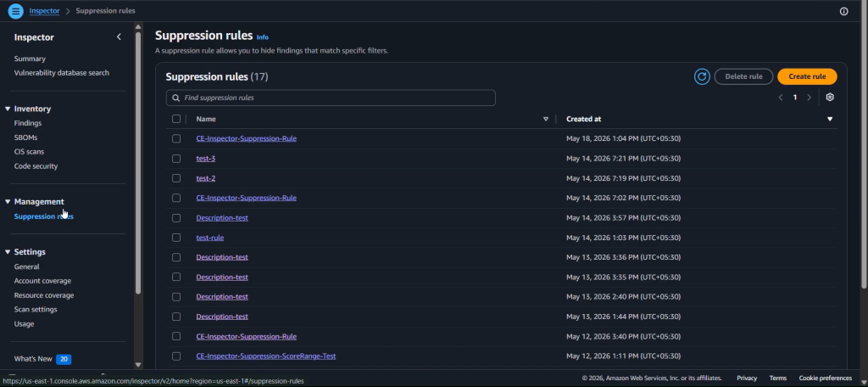The width and height of the screenshot is (868, 387).
Task: Open Cookie preferences footer link
Action: (x=826, y=379)
